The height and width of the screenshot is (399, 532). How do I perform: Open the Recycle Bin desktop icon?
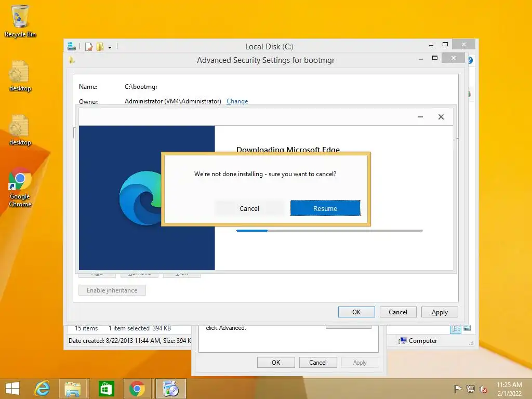pyautogui.click(x=20, y=21)
